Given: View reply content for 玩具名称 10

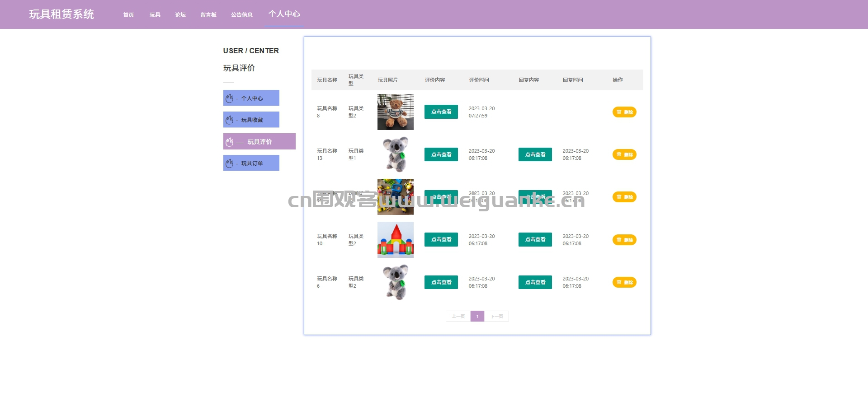Looking at the screenshot, I should (x=535, y=239).
